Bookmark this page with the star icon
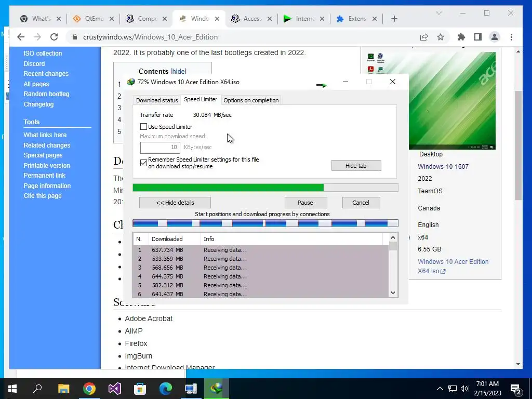 [x=441, y=37]
